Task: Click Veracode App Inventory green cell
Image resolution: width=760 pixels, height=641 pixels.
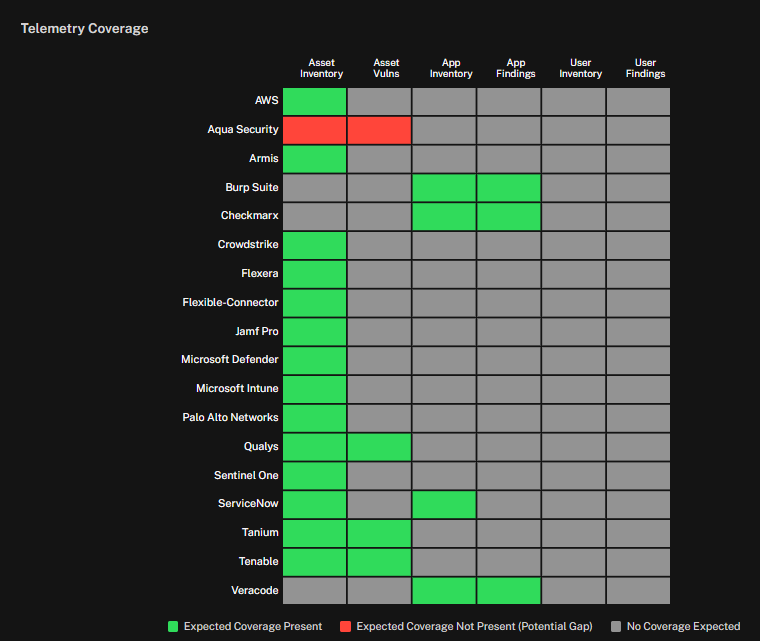Action: pyautogui.click(x=444, y=591)
